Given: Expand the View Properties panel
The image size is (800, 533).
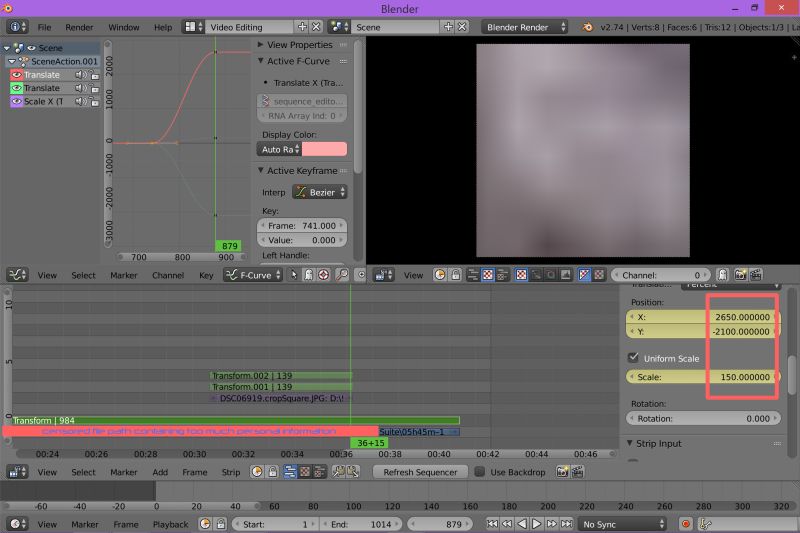Looking at the screenshot, I should (261, 45).
